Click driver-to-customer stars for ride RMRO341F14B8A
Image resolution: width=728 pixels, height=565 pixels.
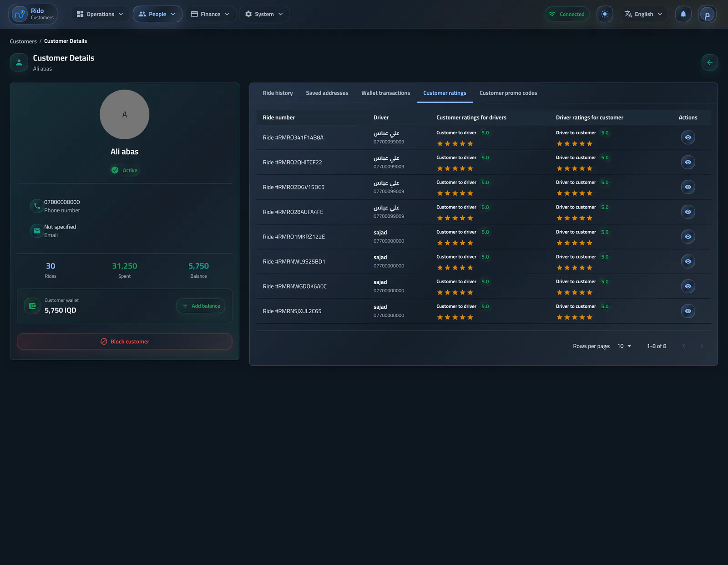pyautogui.click(x=575, y=144)
